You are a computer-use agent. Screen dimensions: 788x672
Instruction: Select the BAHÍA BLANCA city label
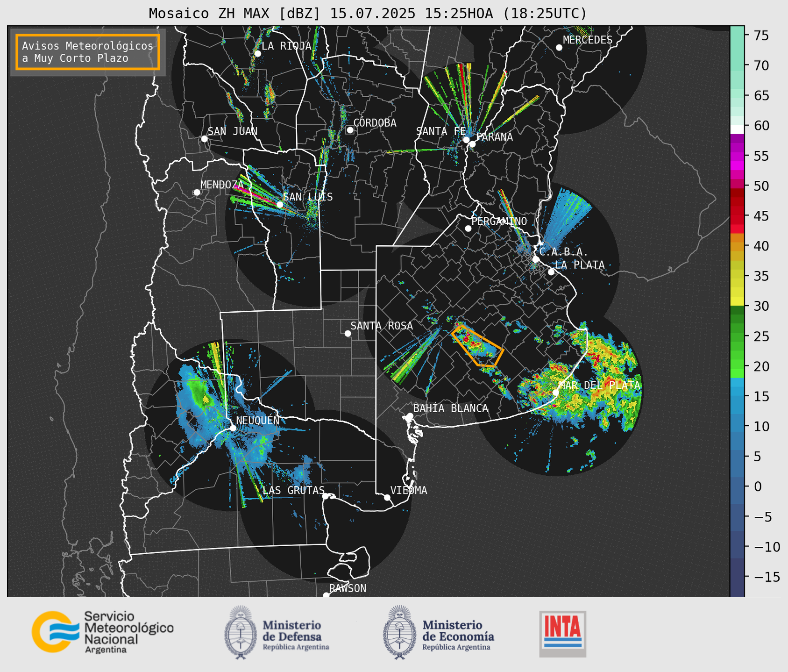(x=451, y=408)
